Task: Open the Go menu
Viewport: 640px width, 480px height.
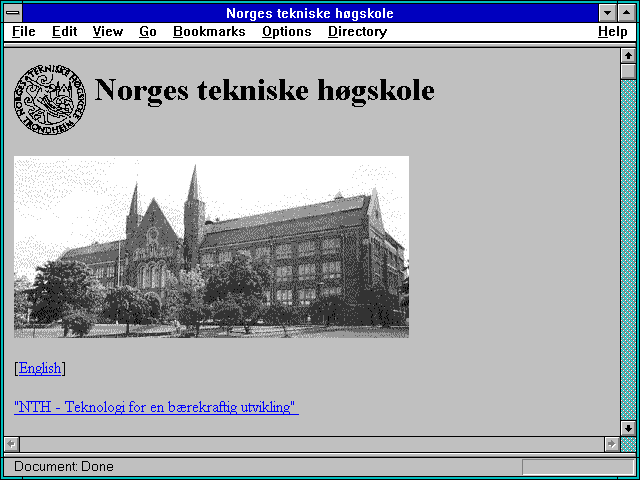Action: [x=148, y=32]
